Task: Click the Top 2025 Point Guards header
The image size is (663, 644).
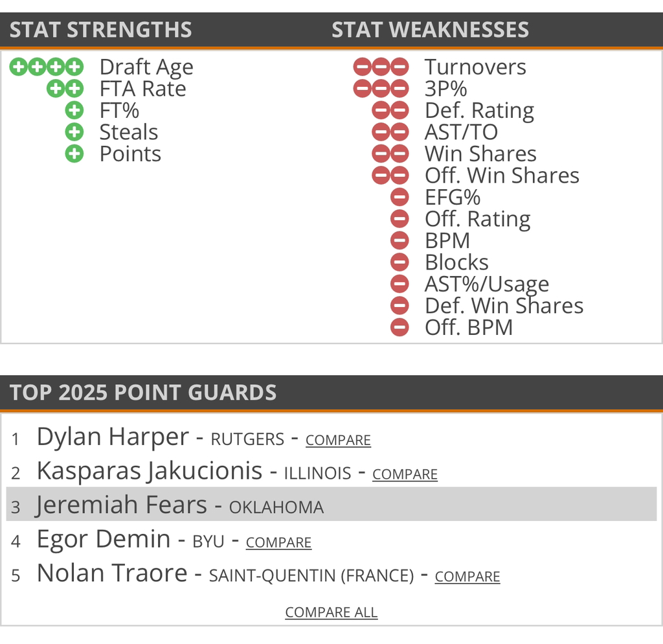Action: (x=143, y=393)
